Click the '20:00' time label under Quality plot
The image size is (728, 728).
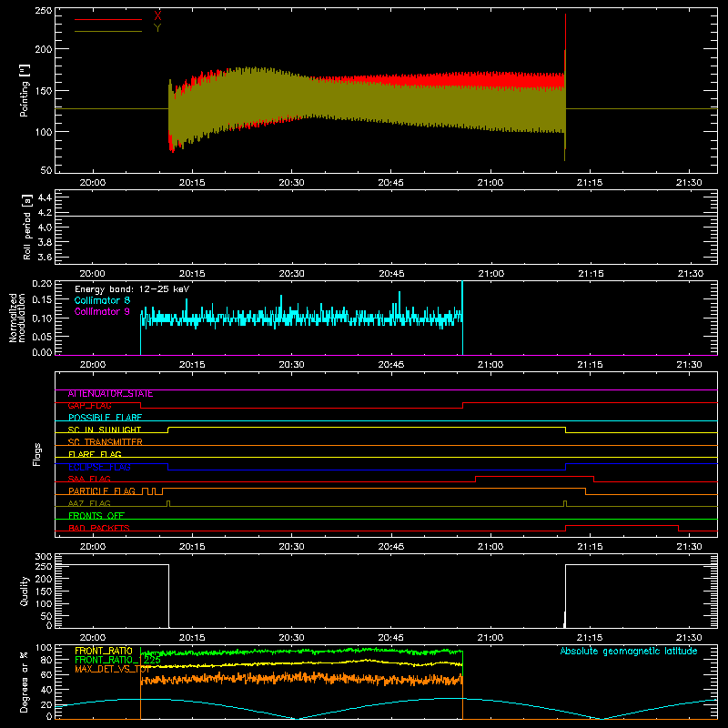coord(93,638)
